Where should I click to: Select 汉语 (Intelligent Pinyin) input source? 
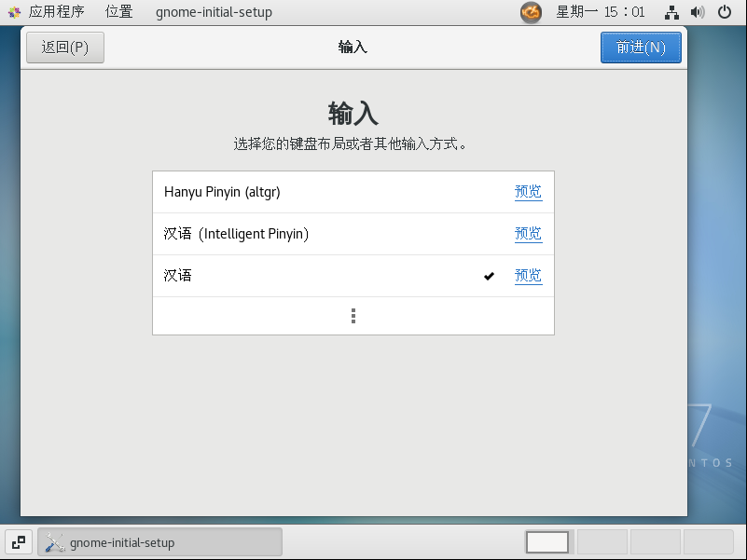click(353, 234)
